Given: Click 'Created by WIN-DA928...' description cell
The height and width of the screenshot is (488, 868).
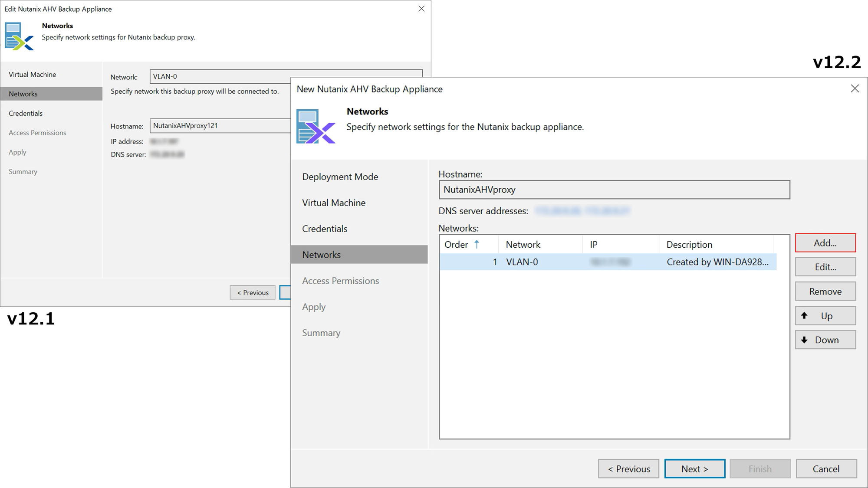Looking at the screenshot, I should coord(717,262).
